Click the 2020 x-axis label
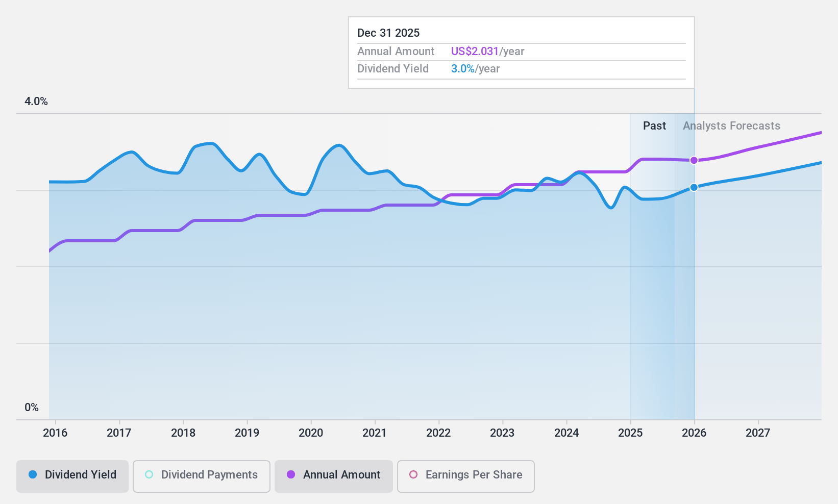 311,433
